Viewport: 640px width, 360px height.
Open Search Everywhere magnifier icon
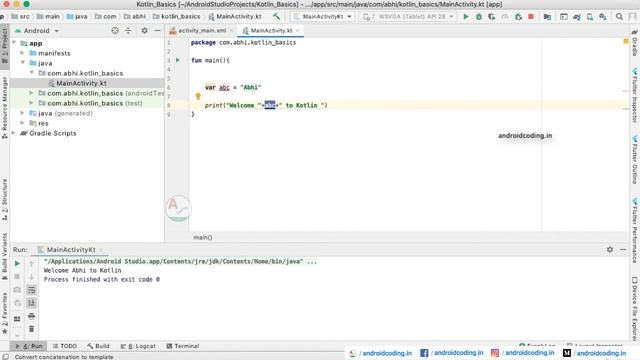click(x=619, y=17)
